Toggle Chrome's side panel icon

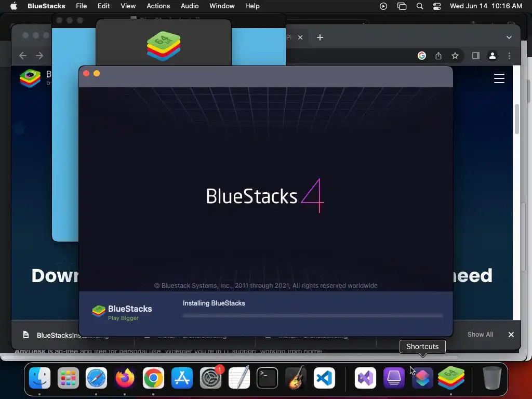476,56
